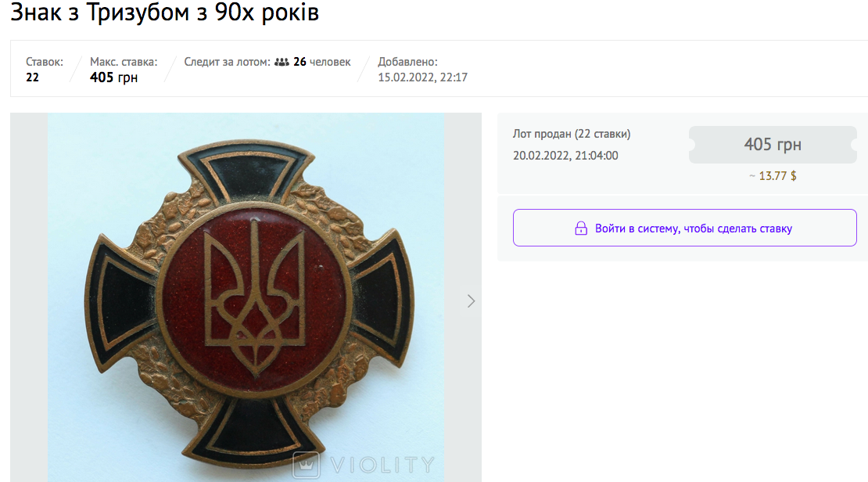Click the gray 405 грн price box

click(x=773, y=145)
